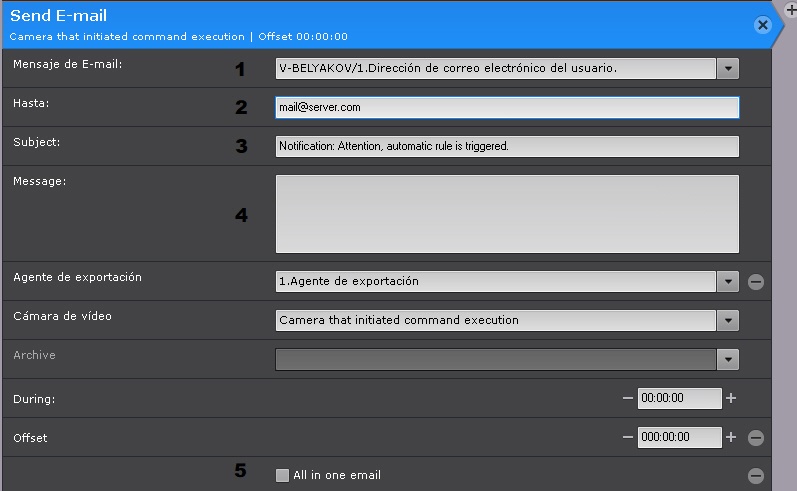Viewport: 797px width, 491px height.
Task: Remove the All in one email row
Action: (x=756, y=476)
